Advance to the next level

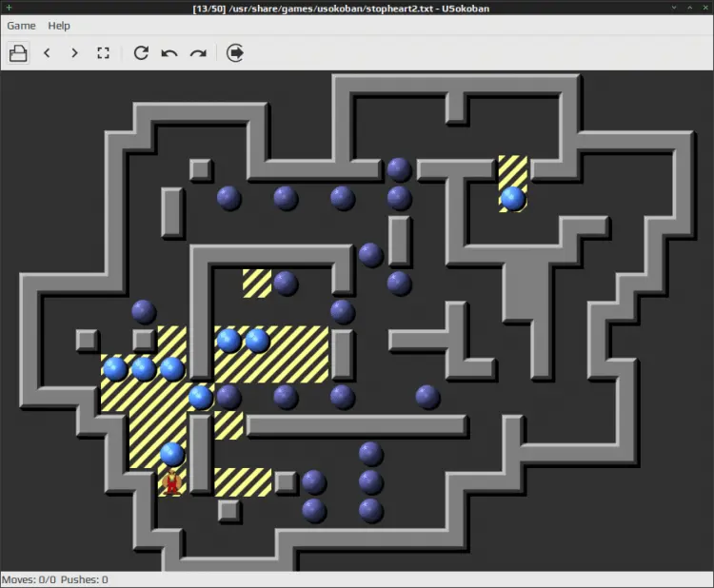[x=74, y=53]
